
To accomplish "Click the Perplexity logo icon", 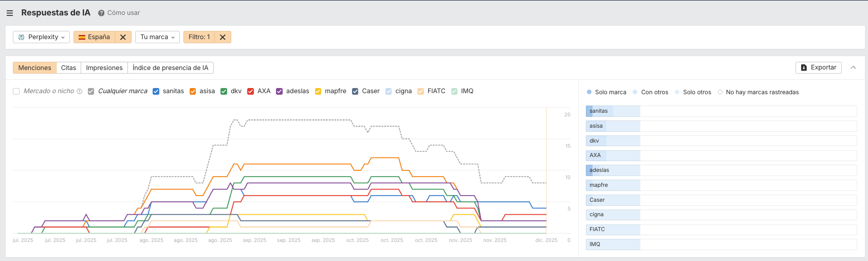I will pos(21,37).
